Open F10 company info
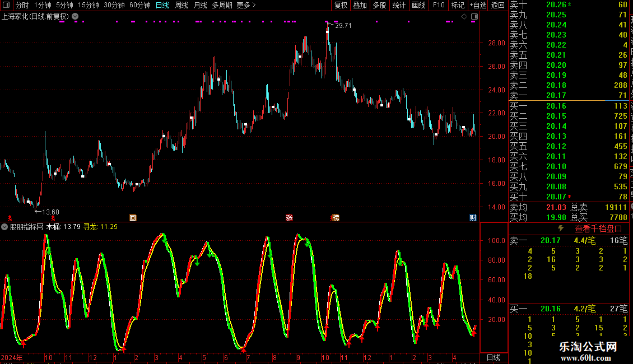Viewport: 633px width, 364px height. click(439, 5)
